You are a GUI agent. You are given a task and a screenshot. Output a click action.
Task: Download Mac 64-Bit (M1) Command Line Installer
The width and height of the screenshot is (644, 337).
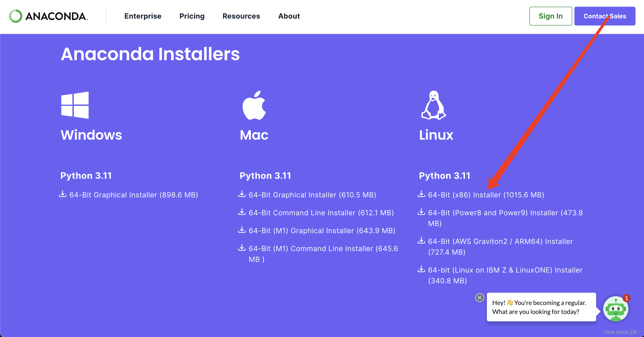point(323,254)
